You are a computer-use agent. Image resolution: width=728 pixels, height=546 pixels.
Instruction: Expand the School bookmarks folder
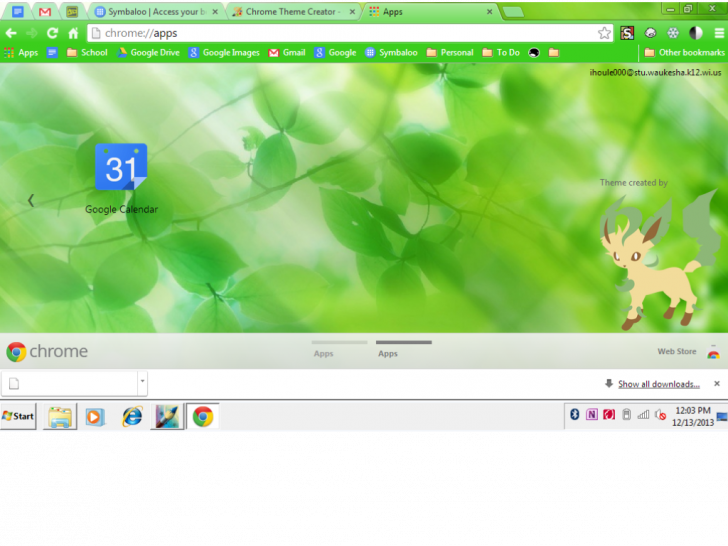[87, 52]
